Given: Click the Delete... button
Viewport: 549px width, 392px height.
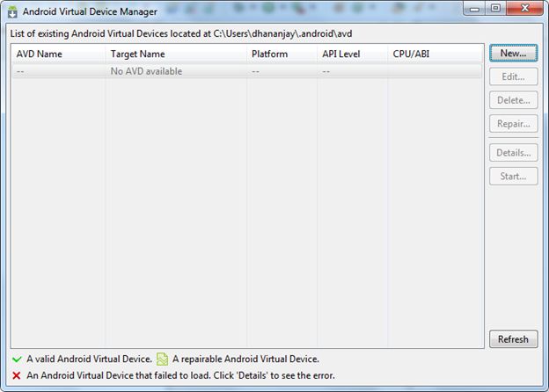Looking at the screenshot, I should coord(513,100).
